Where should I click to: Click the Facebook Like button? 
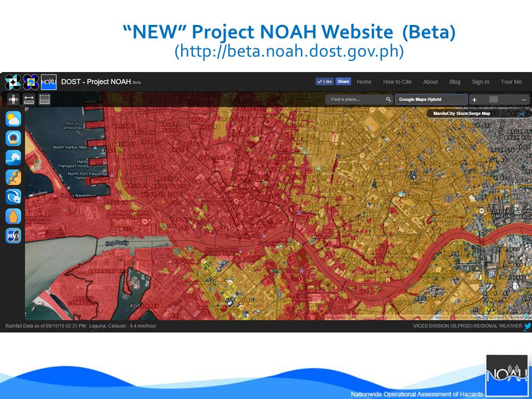[325, 81]
